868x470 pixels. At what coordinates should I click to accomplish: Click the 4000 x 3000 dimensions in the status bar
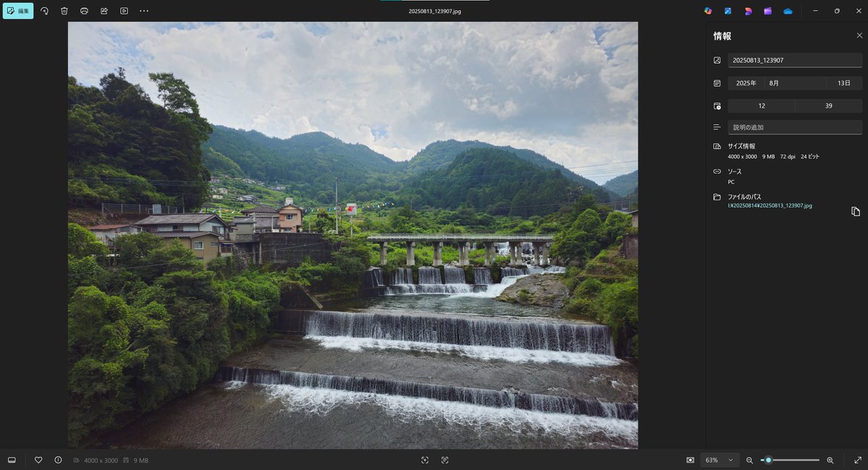tap(101, 460)
